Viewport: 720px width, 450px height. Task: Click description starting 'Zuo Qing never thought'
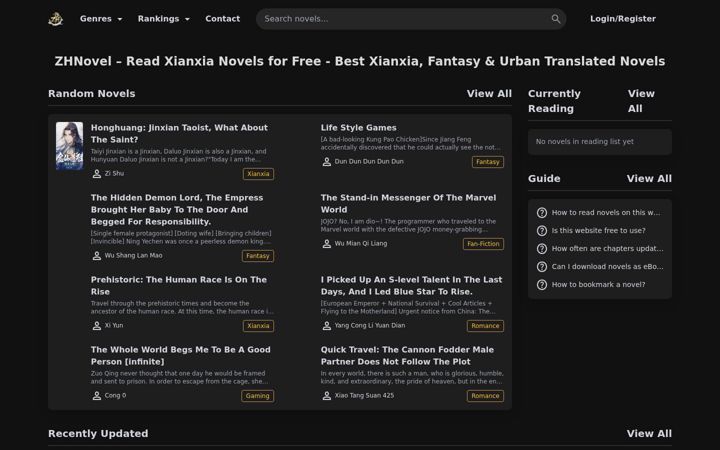pyautogui.click(x=179, y=377)
